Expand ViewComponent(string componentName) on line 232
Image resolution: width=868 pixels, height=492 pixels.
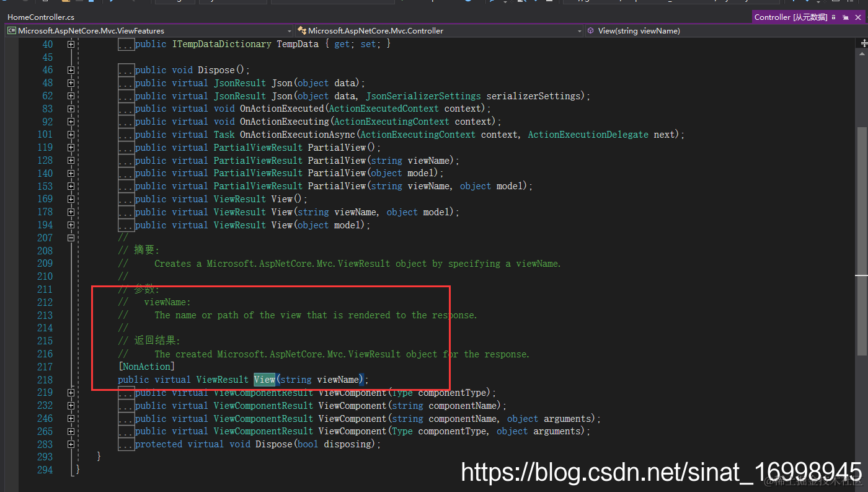click(x=71, y=406)
